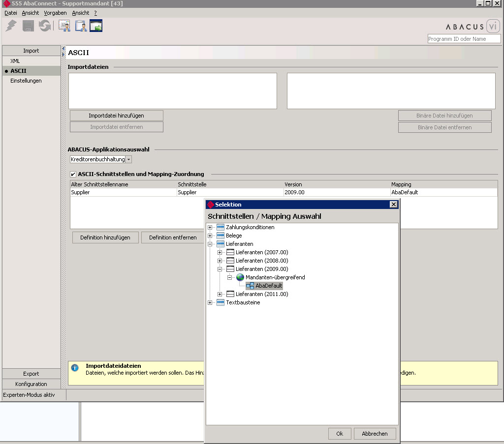Click the clipboard with person toolbar icon

(81, 26)
